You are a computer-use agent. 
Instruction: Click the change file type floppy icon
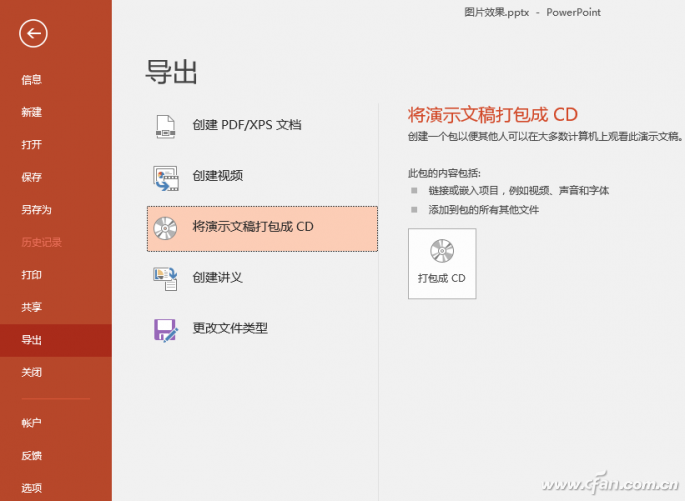(x=165, y=329)
